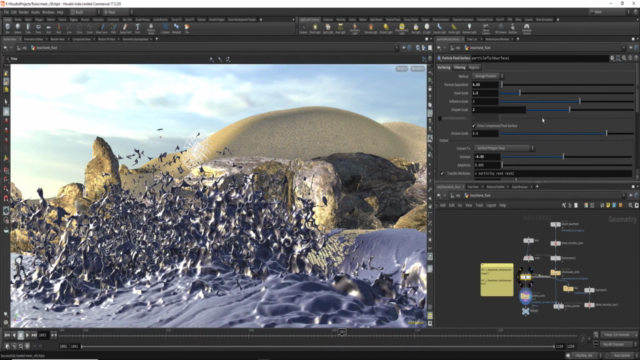The image size is (640, 360).
Task: Open the Particle Fluids shelf tab
Action: [393, 20]
